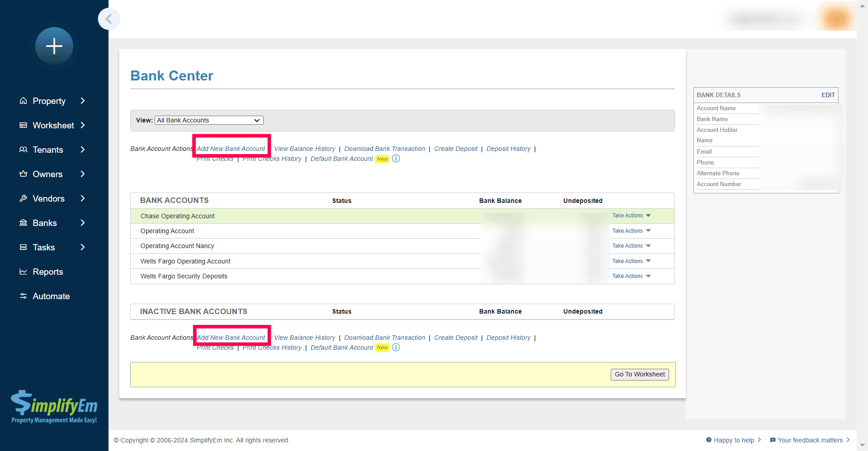Screen dimensions: 868x451
Task: Click the info icon beside upper Default Bank Account
Action: tap(396, 159)
